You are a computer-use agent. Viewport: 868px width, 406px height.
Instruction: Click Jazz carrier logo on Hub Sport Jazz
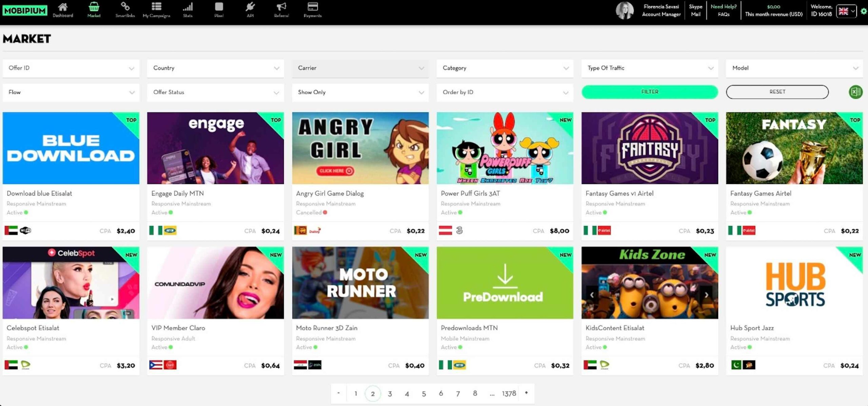pyautogui.click(x=749, y=365)
